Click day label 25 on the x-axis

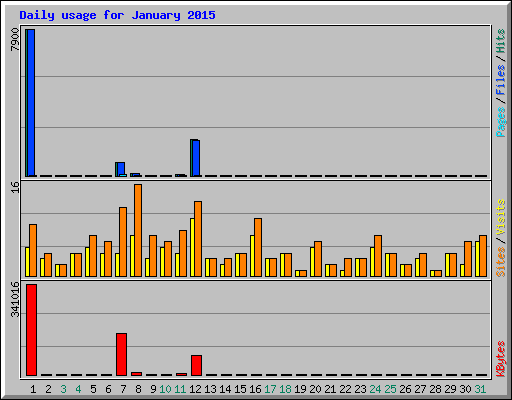tap(390, 389)
